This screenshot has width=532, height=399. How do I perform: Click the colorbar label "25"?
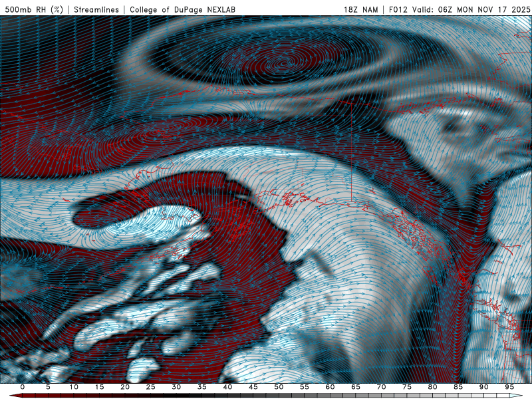click(151, 387)
